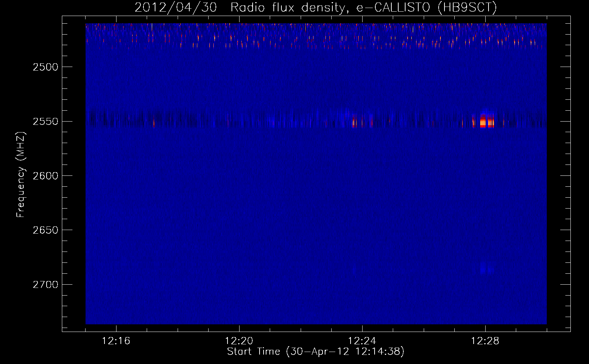The image size is (589, 364).
Task: Click the 2700 frequency tick label
Action: pos(46,285)
